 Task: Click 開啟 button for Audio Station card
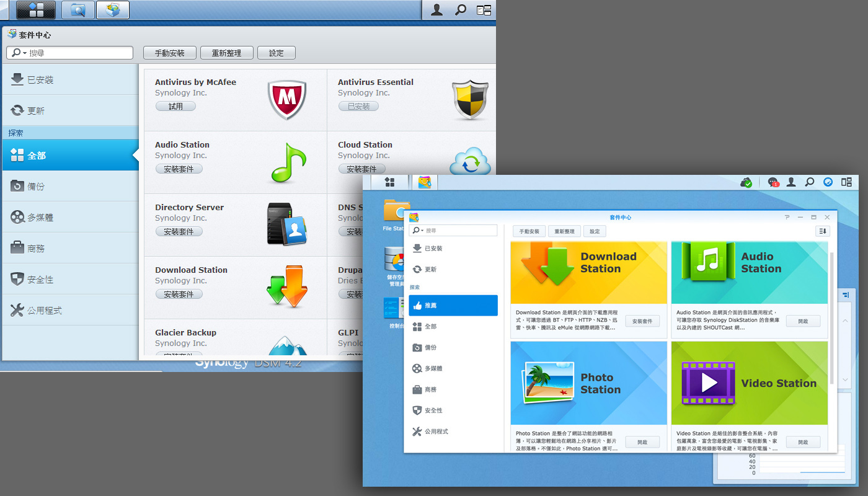[x=804, y=321]
